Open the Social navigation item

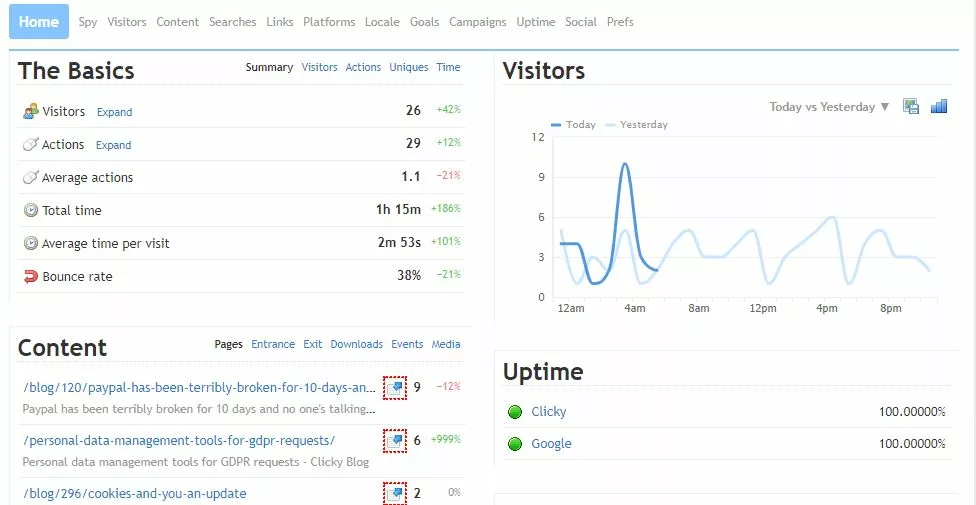point(581,22)
